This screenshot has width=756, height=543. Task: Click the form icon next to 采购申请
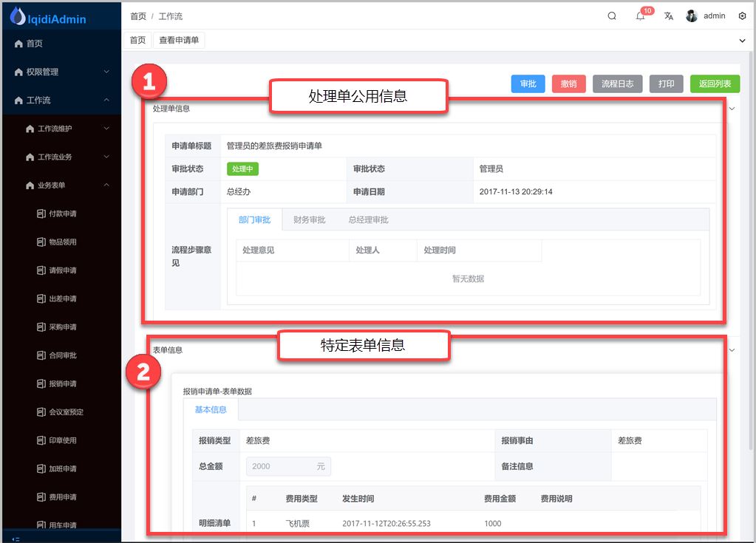point(41,327)
